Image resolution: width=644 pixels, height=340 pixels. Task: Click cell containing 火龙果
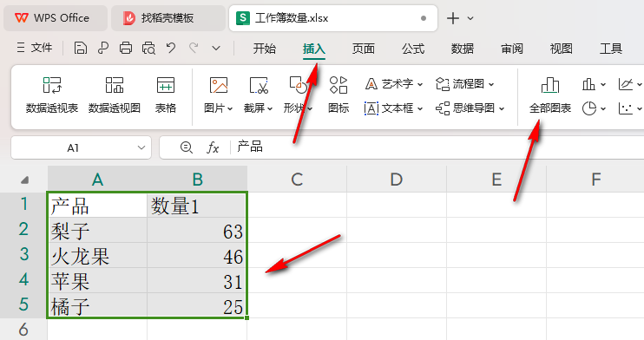[x=97, y=255]
